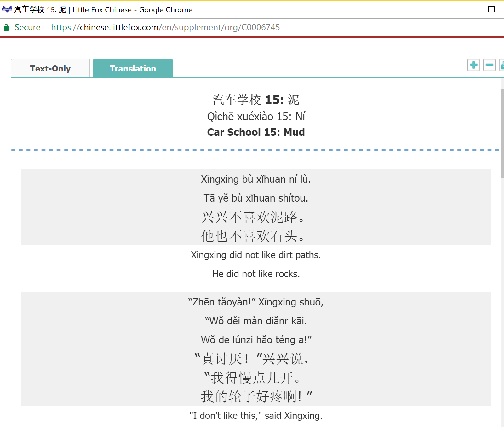The width and height of the screenshot is (504, 427).
Task: Click the pinyin title Qìchē xuéxiào 15: Ní
Action: tap(256, 117)
